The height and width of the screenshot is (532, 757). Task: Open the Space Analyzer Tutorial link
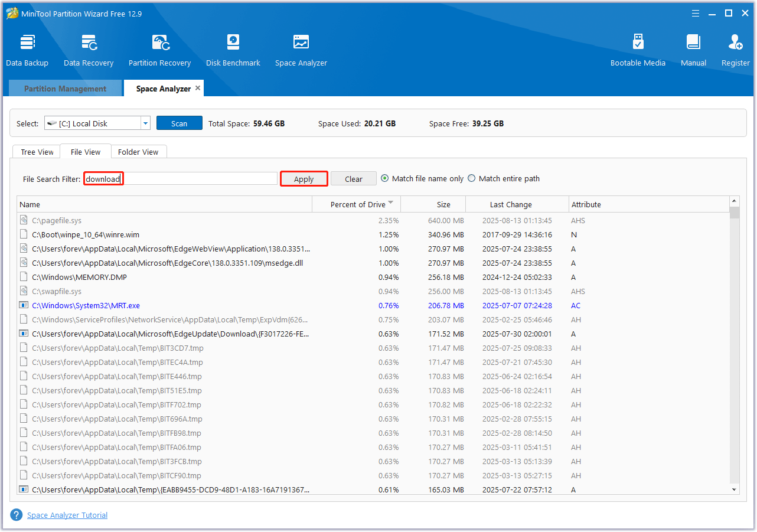click(x=67, y=515)
